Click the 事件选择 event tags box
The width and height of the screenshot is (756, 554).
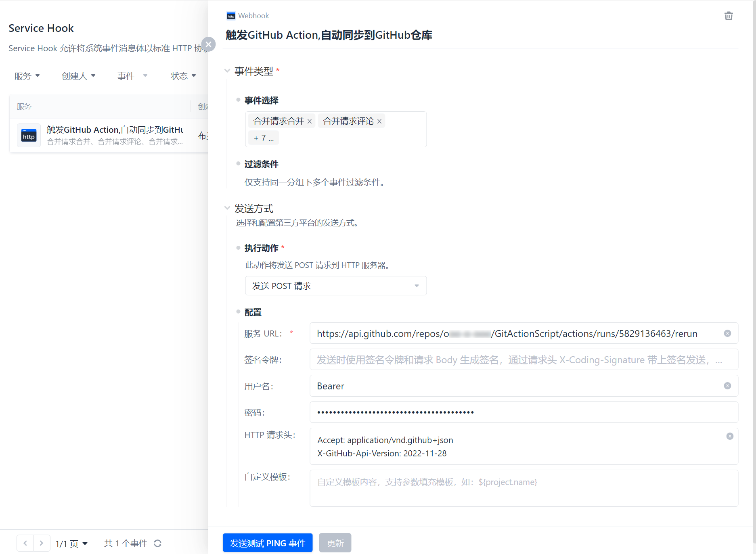point(336,129)
